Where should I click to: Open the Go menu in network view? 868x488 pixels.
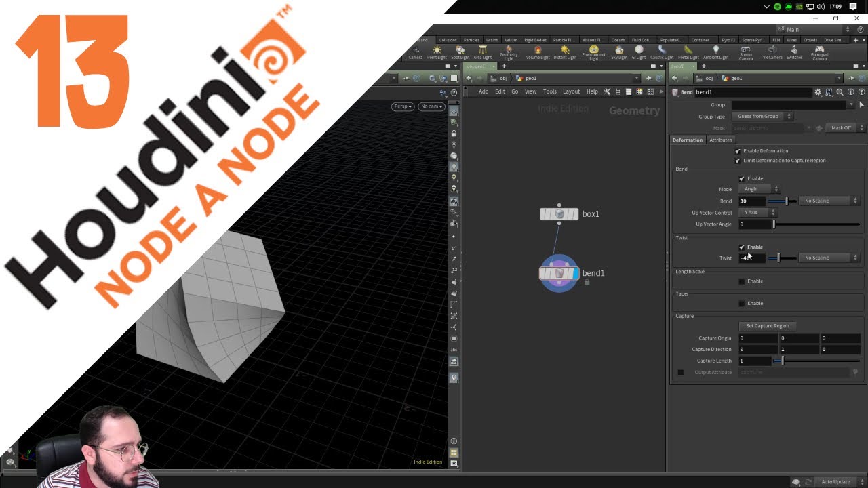click(515, 91)
